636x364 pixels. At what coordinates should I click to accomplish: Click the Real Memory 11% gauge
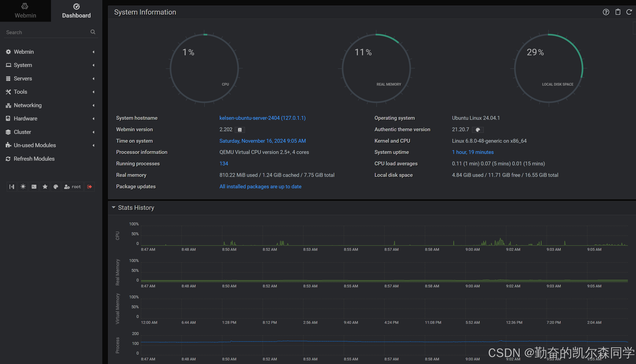(x=376, y=68)
